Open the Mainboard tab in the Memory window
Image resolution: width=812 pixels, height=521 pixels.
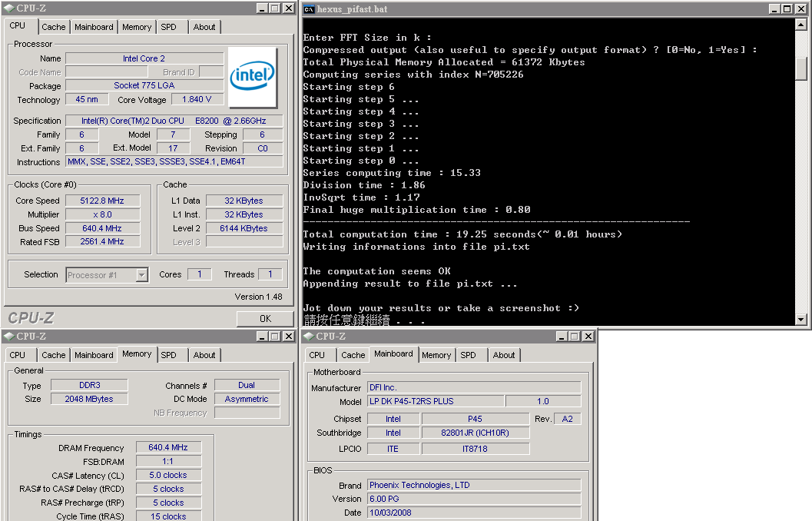tap(94, 355)
